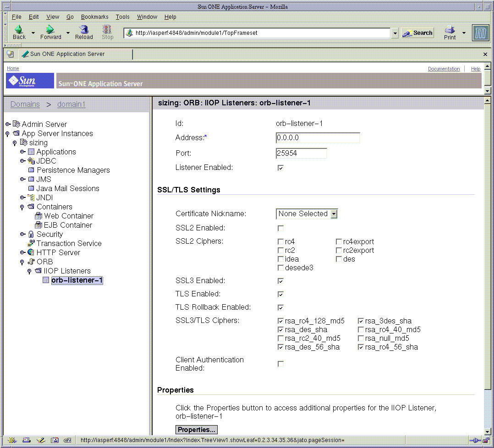The height and width of the screenshot is (448, 494).
Task: Enable the SSL2 Enabled checkbox
Action: coord(280,228)
